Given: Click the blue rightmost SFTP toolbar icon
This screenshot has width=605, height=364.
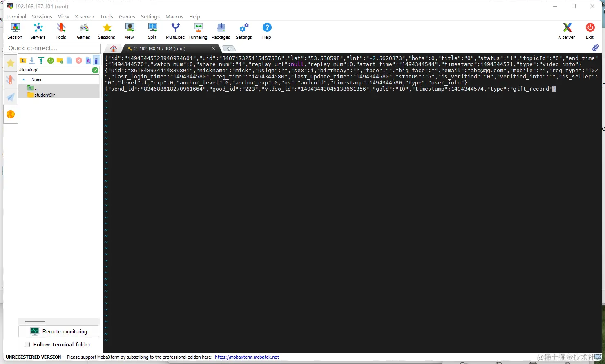Looking at the screenshot, I should 96,60.
